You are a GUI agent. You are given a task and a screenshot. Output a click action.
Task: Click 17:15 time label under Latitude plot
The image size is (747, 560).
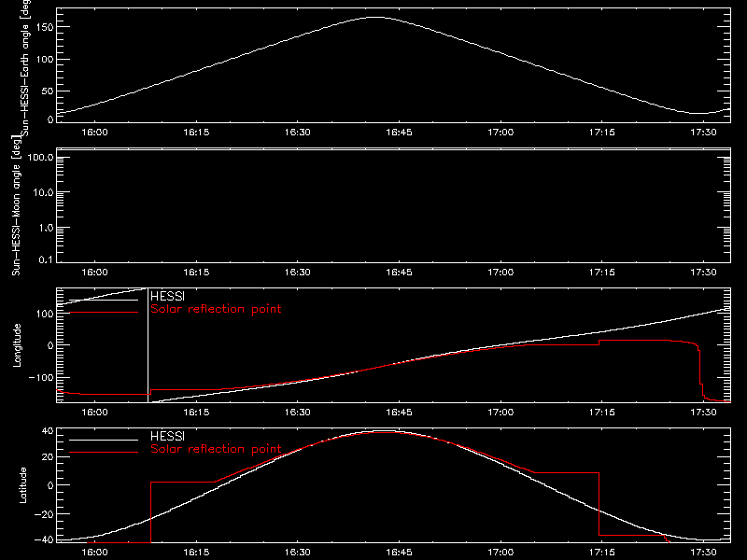(601, 553)
